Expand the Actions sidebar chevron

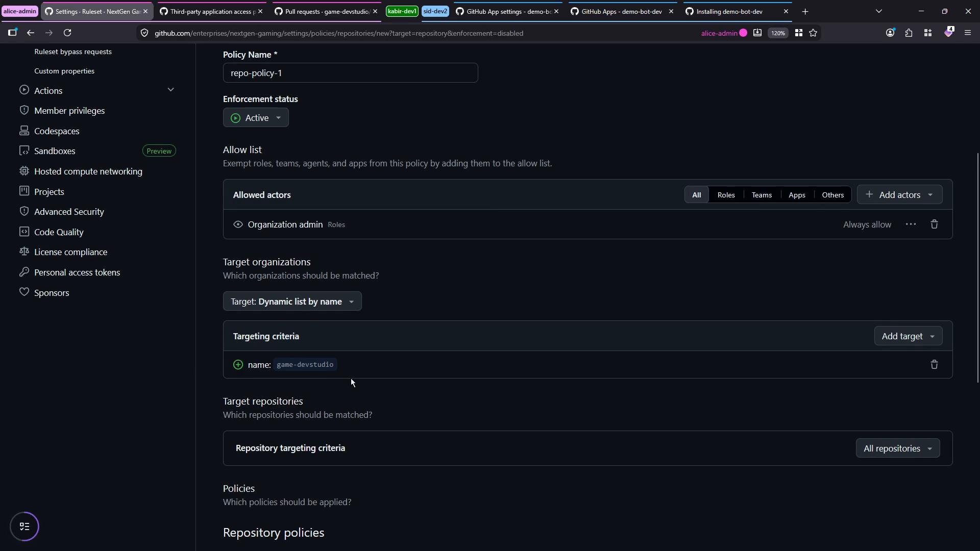point(170,90)
